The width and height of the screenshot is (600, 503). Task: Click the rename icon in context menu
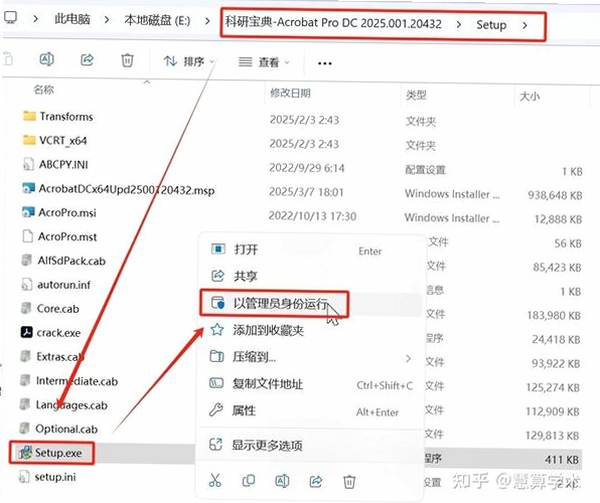coord(282,481)
